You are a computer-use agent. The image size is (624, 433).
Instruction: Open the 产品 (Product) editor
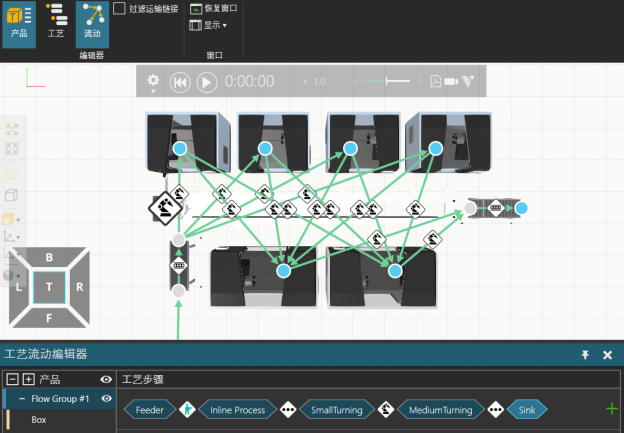tap(19, 21)
